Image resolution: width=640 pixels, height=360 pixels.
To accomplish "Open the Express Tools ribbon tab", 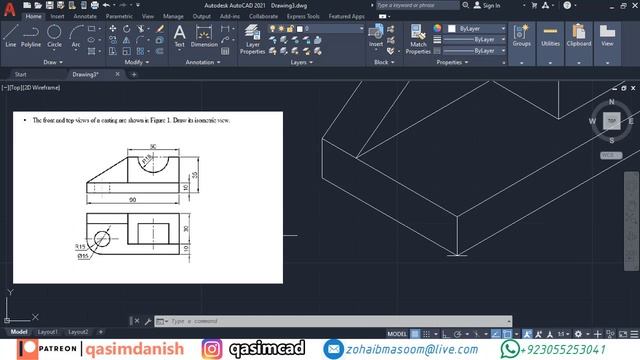I will click(x=303, y=16).
